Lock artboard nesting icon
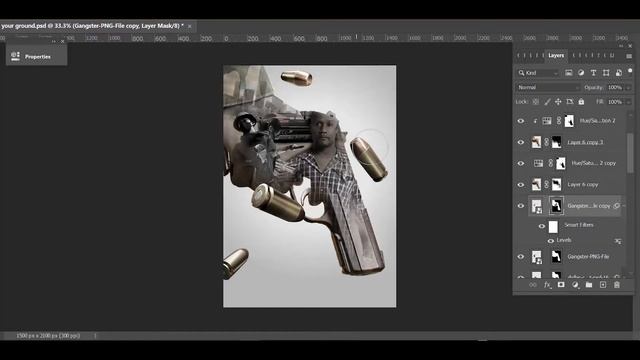Image resolution: width=640 pixels, height=360 pixels. click(570, 102)
